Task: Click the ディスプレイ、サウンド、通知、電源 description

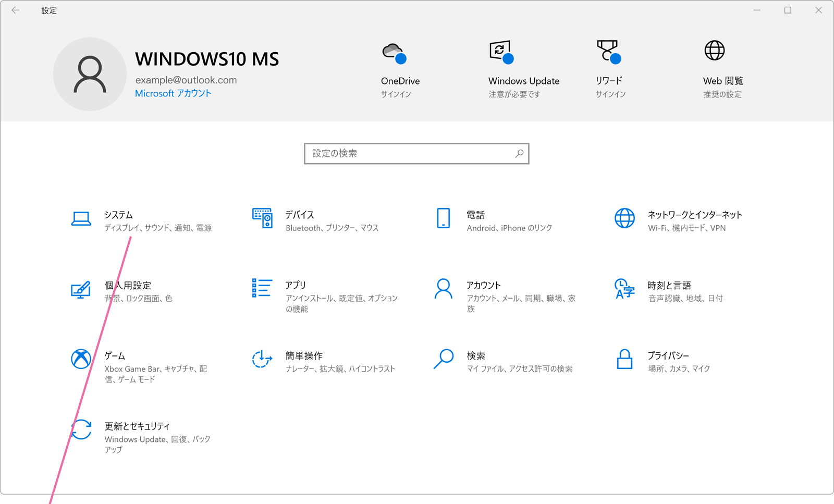Action: 158,228
